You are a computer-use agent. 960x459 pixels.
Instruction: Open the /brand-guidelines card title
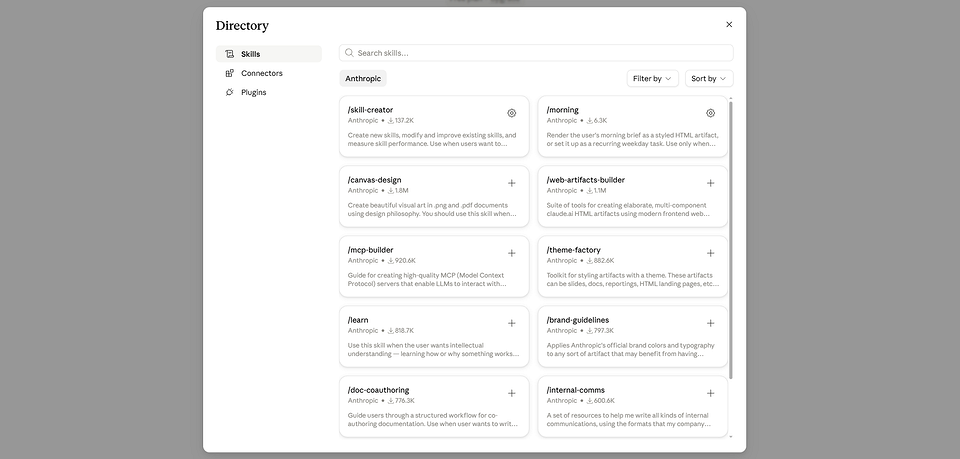pos(578,320)
